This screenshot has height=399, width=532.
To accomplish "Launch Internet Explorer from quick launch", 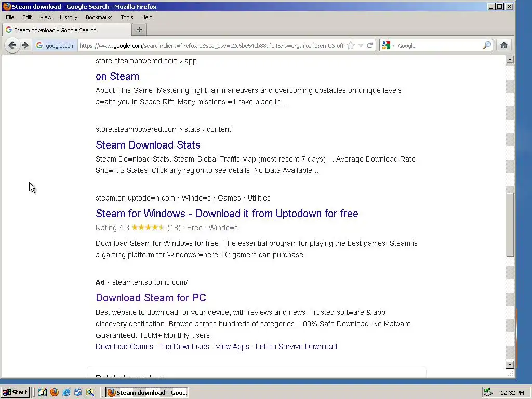I will pos(66,393).
